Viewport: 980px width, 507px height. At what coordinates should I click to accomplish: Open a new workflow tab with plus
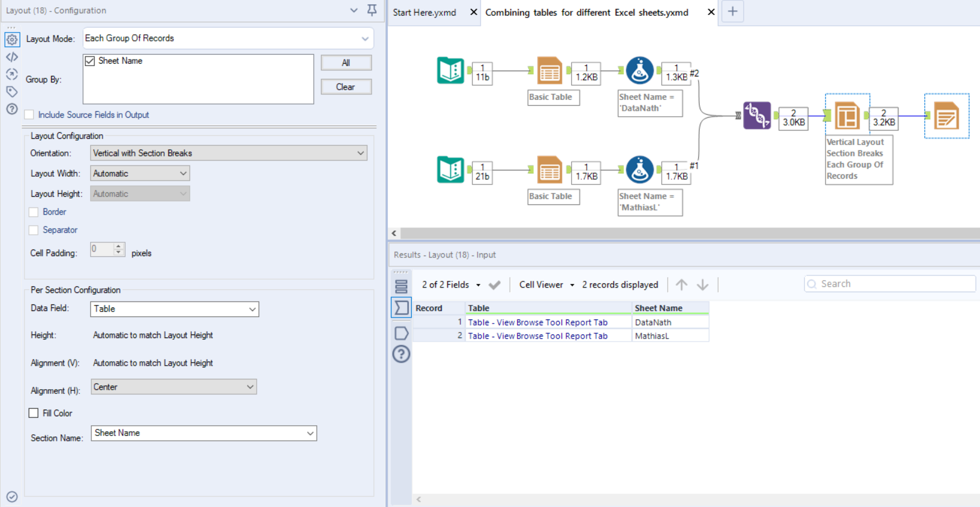pos(732,12)
